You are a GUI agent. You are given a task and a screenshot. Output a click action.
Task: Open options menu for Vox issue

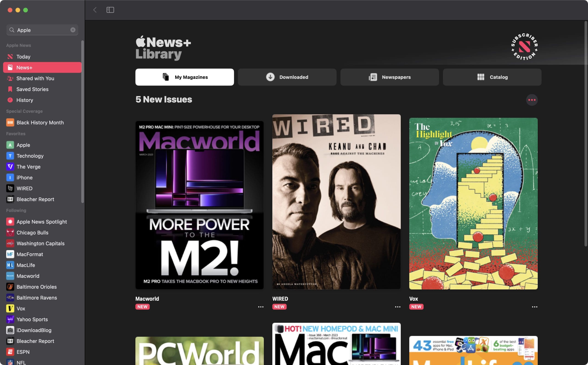click(534, 307)
